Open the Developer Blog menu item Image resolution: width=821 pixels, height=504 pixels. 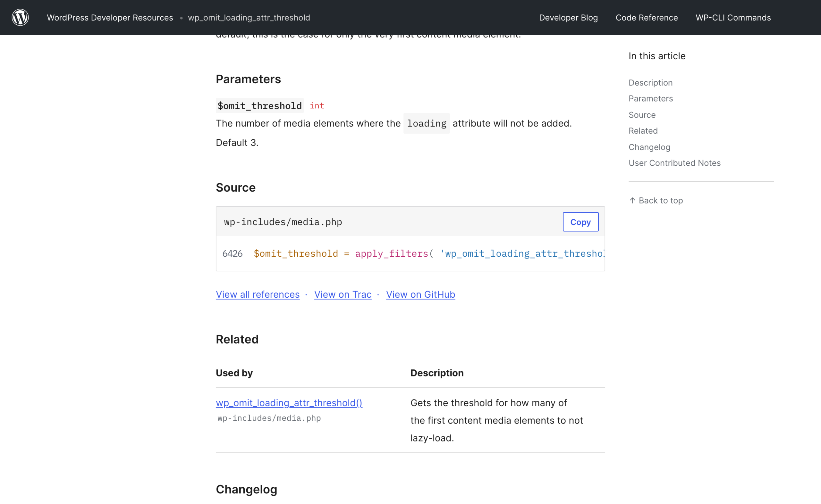coord(568,18)
